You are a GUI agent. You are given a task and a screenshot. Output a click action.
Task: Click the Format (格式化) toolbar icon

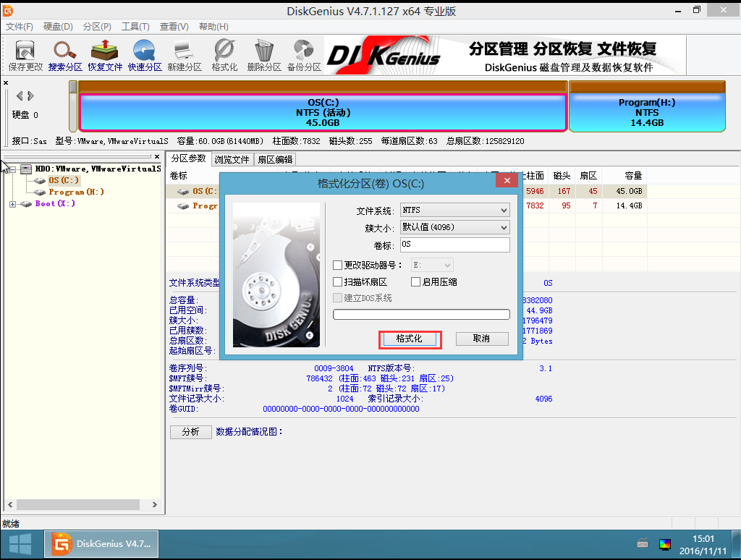point(224,55)
